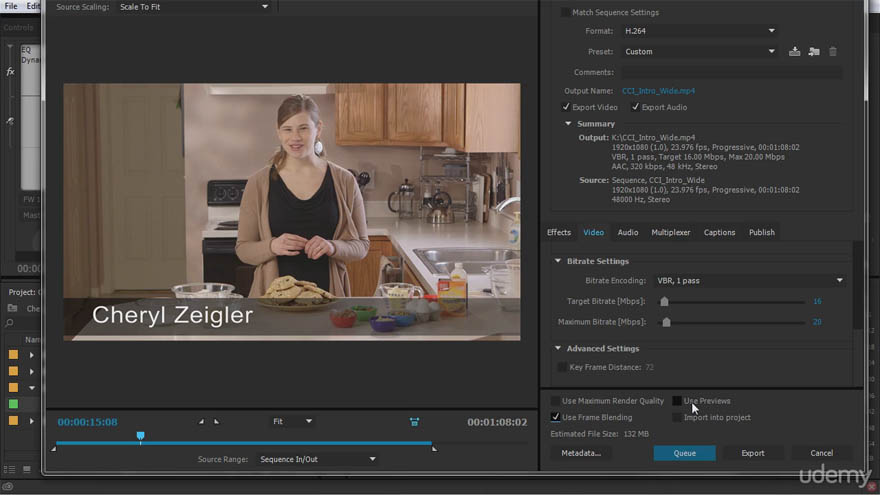
Task: Enable Use Maximum Render Quality
Action: (555, 401)
